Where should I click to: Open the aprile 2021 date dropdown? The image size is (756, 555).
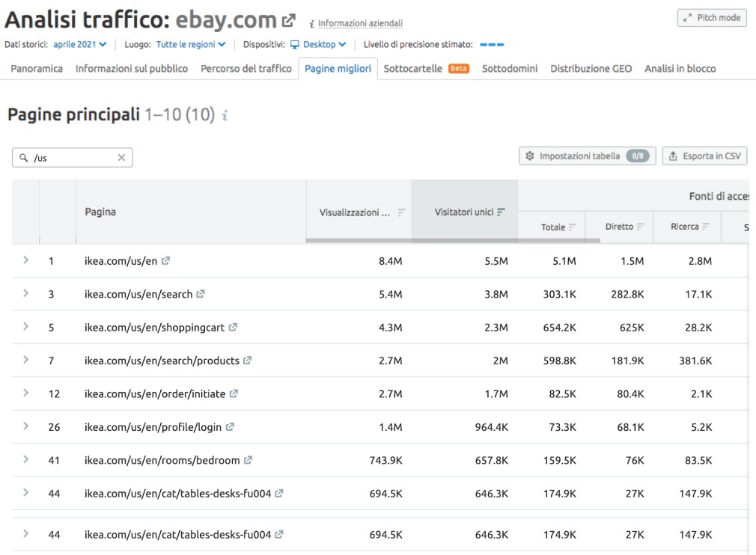click(x=79, y=44)
